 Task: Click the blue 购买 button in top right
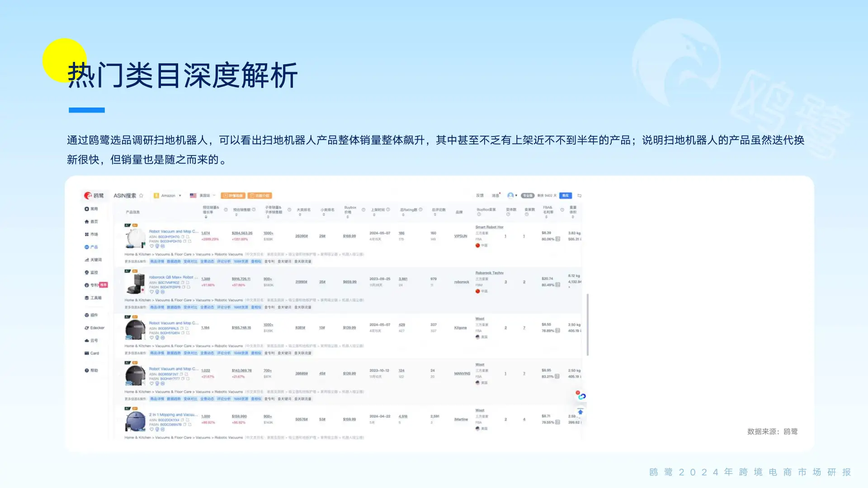point(566,196)
